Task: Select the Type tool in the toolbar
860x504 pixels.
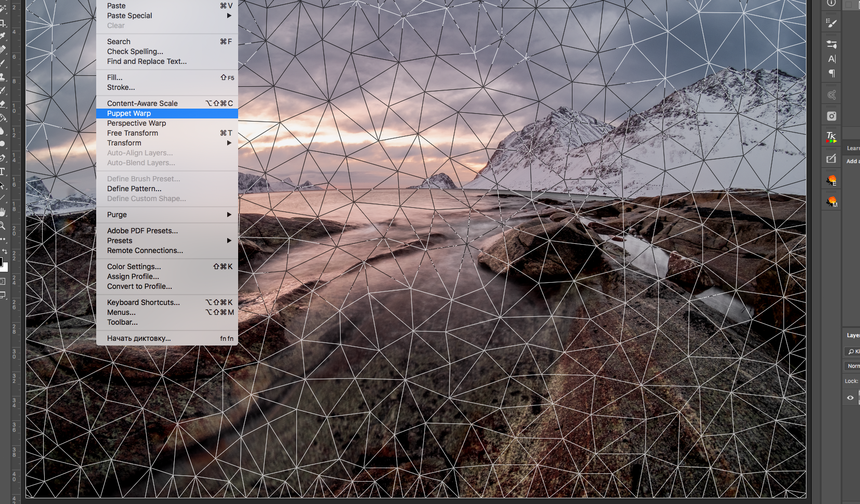Action: click(x=3, y=172)
